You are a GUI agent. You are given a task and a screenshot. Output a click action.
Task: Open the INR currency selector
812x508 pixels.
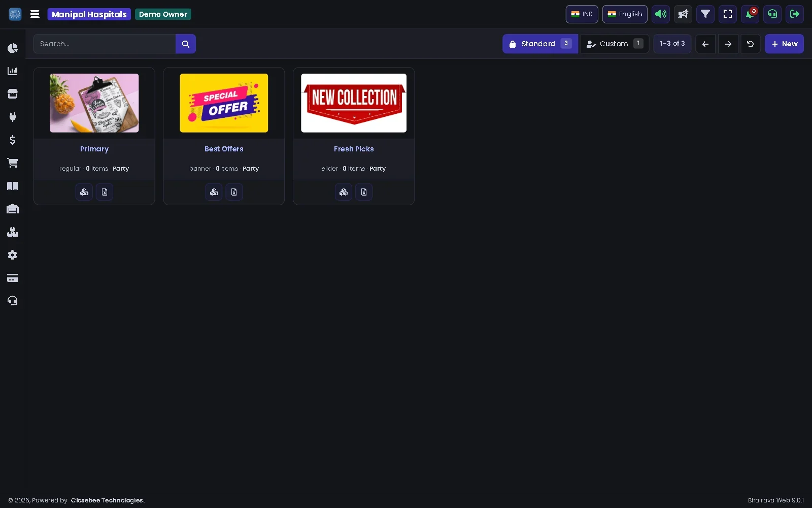click(582, 14)
